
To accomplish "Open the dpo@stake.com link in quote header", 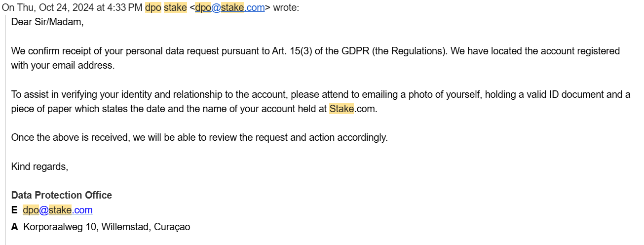I will click(230, 8).
